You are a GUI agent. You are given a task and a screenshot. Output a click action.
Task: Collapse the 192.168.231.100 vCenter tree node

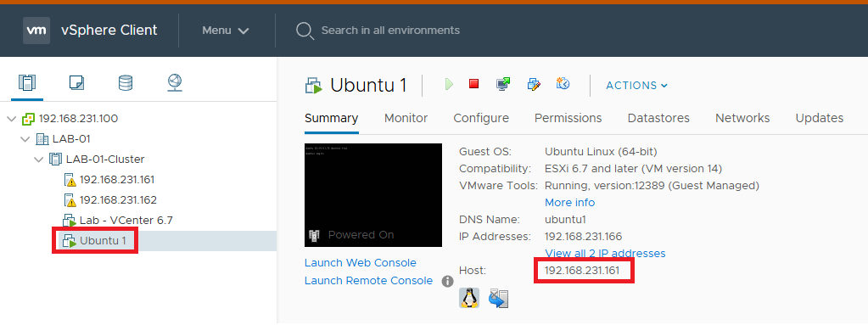coord(12,119)
